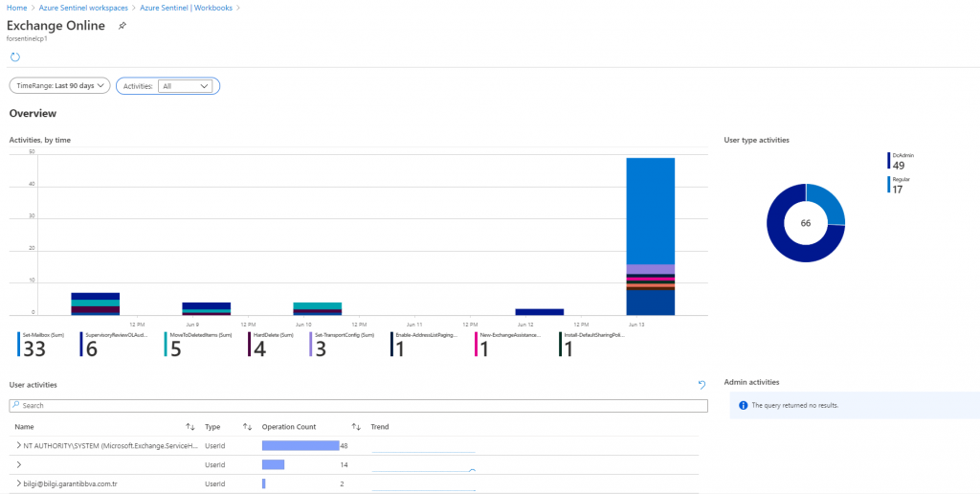The image size is (980, 494).
Task: Click the Admin activities info icon
Action: [x=743, y=405]
